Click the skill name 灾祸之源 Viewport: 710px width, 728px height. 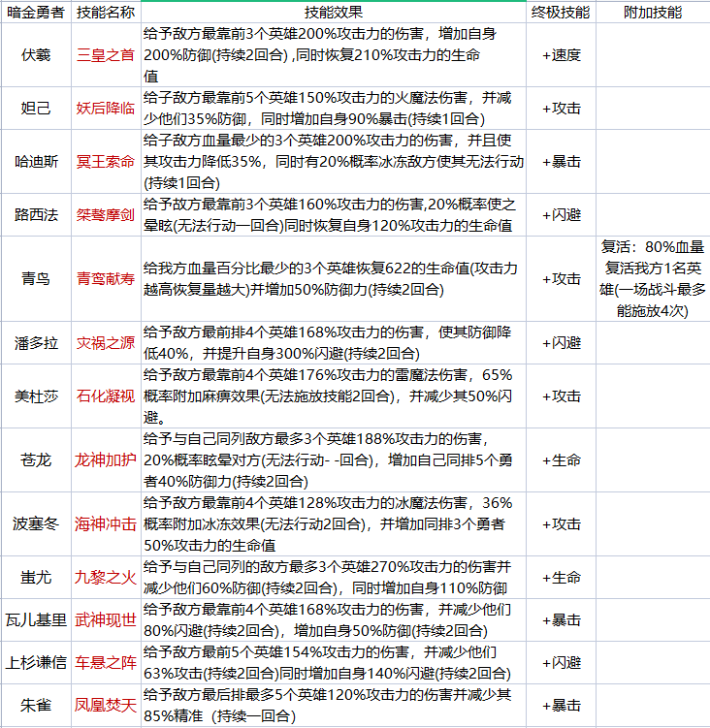click(106, 342)
